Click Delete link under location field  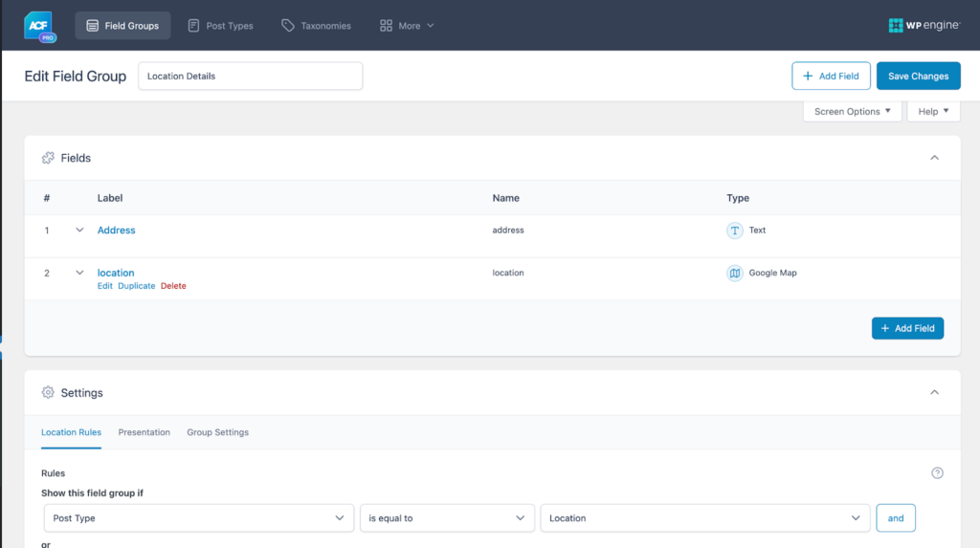(x=173, y=286)
